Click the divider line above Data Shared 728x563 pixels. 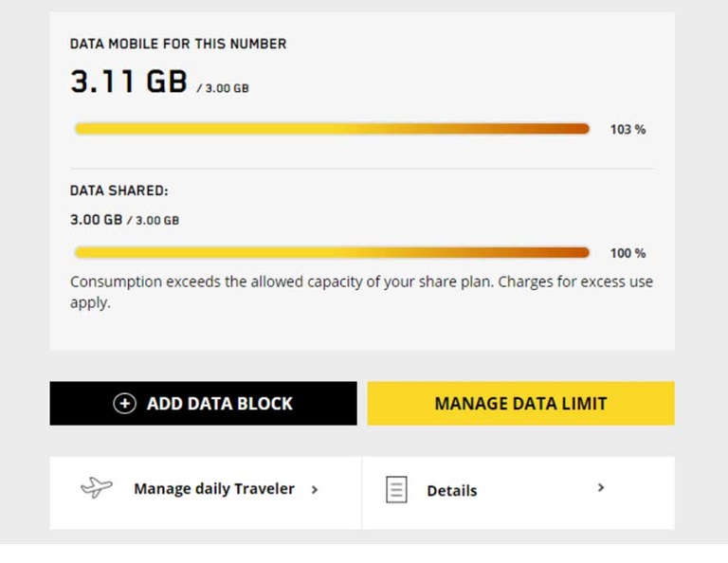(x=361, y=169)
